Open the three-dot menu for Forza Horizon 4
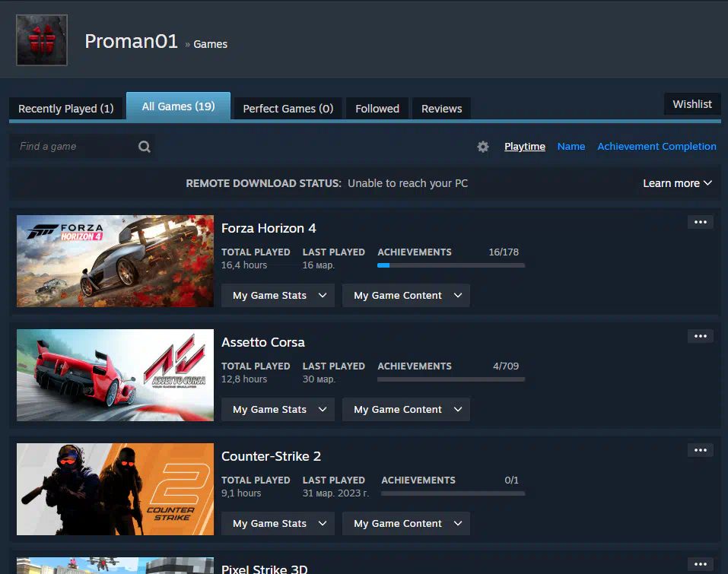Viewport: 728px width, 574px height. tap(700, 222)
